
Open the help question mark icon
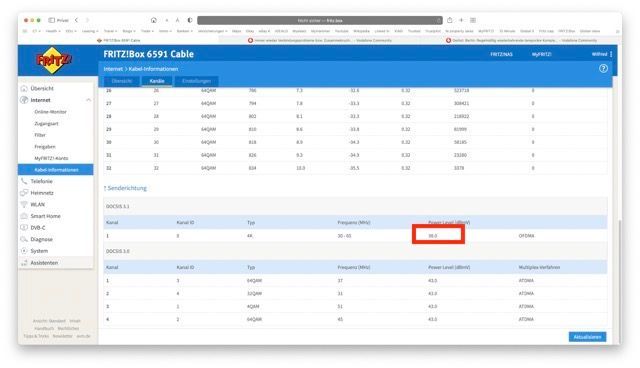(603, 69)
